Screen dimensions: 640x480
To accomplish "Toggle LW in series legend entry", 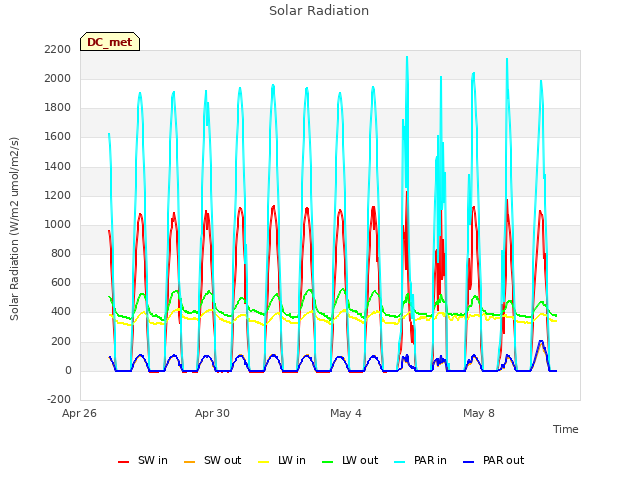I will coord(282,460).
